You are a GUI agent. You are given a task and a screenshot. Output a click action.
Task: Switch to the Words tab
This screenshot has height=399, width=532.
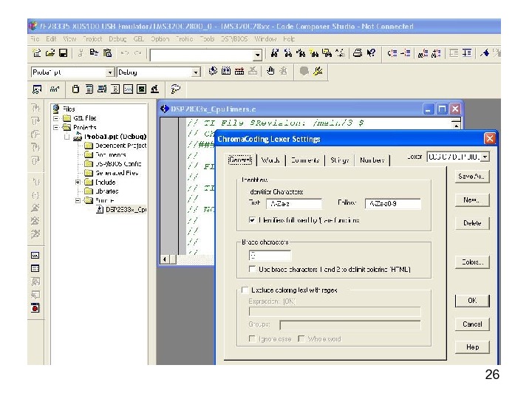pos(270,160)
